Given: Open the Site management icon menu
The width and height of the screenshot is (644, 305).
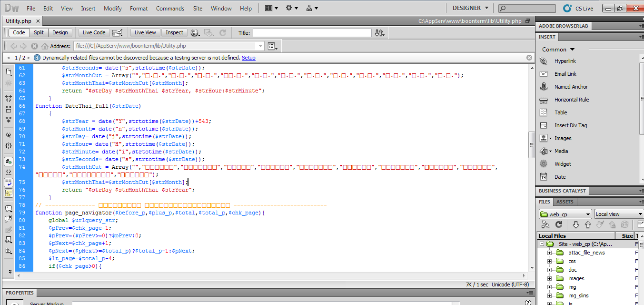Looking at the screenshot, I should (312, 8).
